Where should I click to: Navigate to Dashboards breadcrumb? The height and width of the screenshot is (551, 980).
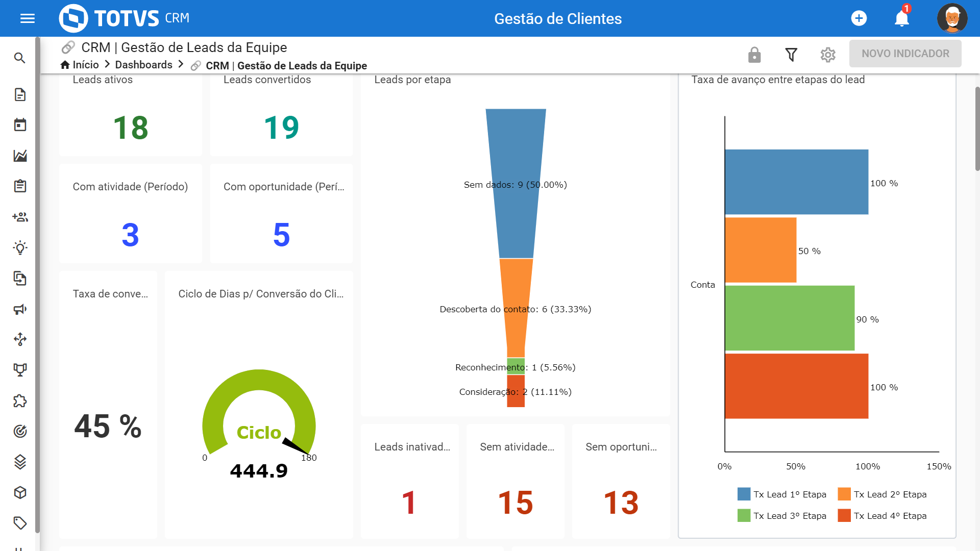click(x=143, y=65)
